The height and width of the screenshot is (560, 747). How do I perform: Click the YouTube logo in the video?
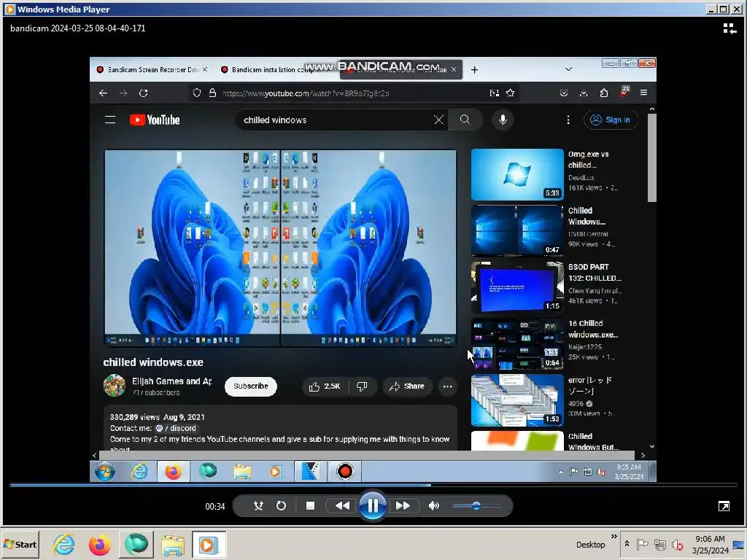pos(155,120)
